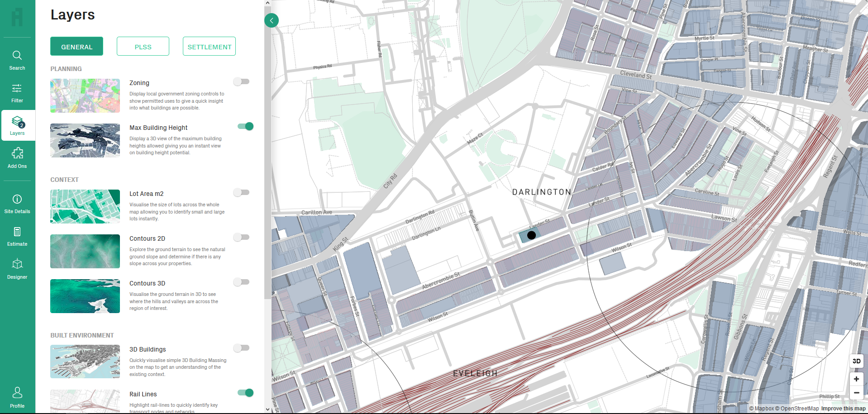Click the scrollbar up arrow of layers panel
The width and height of the screenshot is (868, 414).
point(267,3)
